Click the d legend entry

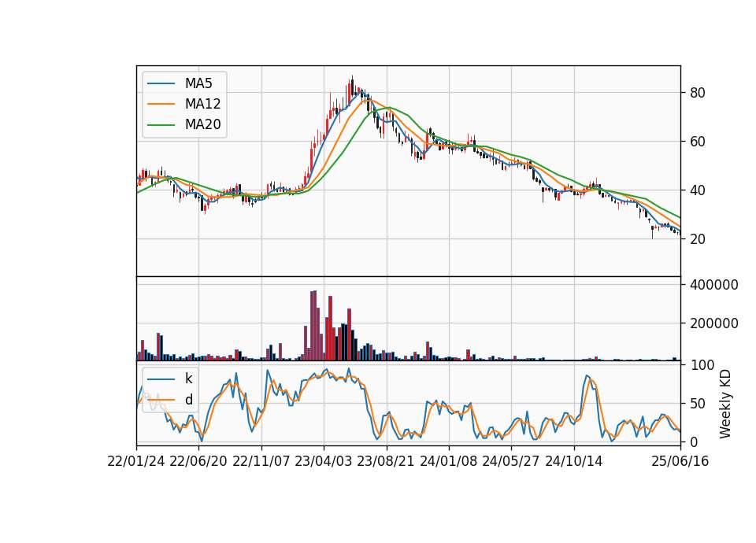pos(170,400)
